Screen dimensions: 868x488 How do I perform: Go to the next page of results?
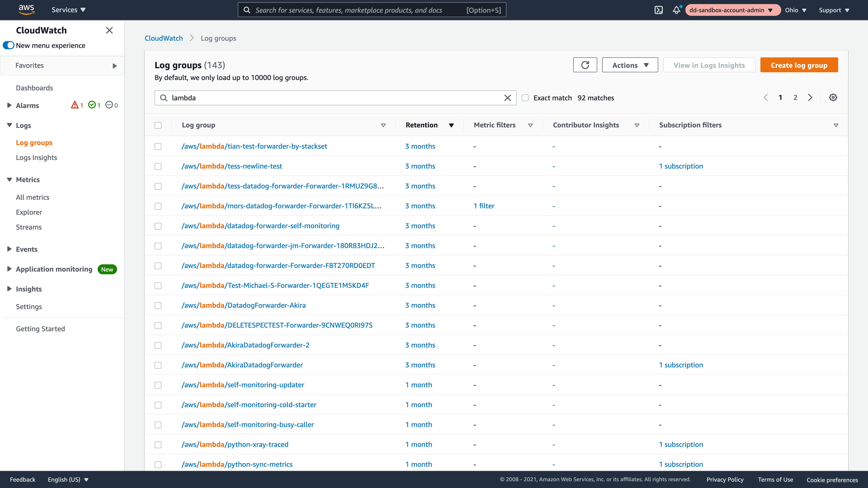click(810, 97)
